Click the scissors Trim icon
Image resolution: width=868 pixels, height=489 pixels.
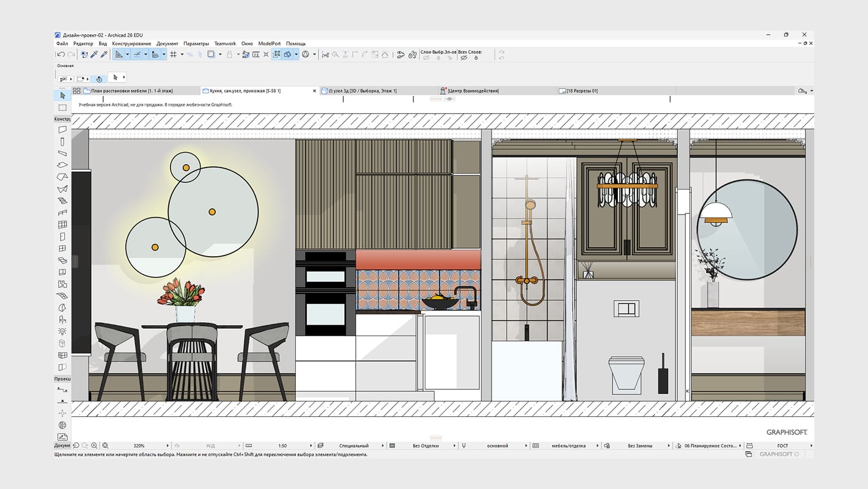(325, 54)
